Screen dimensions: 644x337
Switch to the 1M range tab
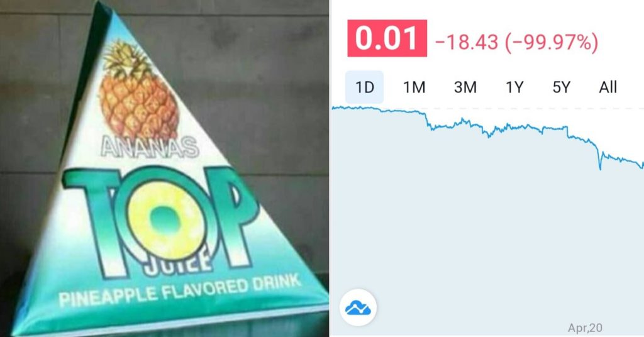pyautogui.click(x=414, y=87)
